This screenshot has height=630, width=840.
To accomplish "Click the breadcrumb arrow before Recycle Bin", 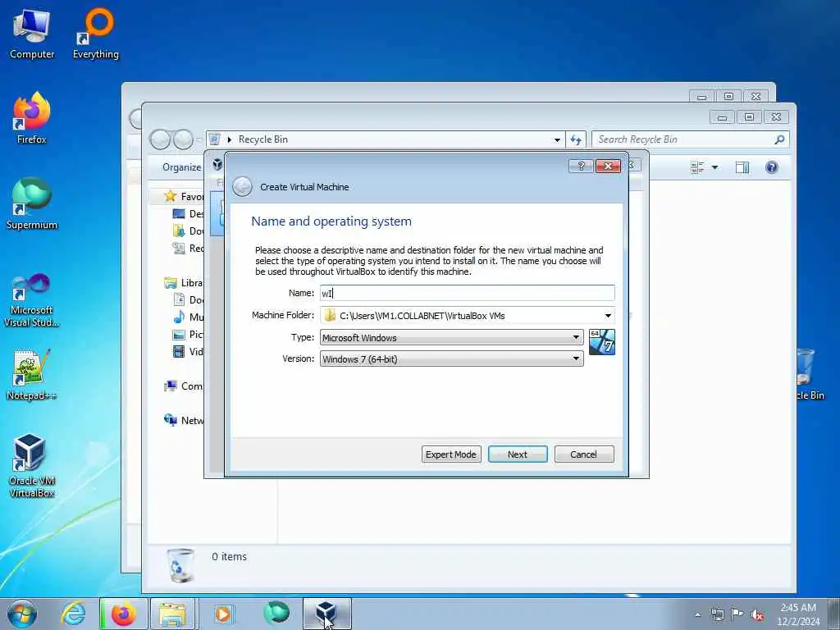I will pos(230,139).
